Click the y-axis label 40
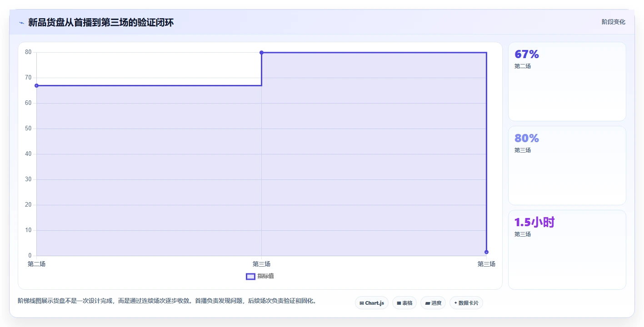644x327 pixels. point(28,154)
